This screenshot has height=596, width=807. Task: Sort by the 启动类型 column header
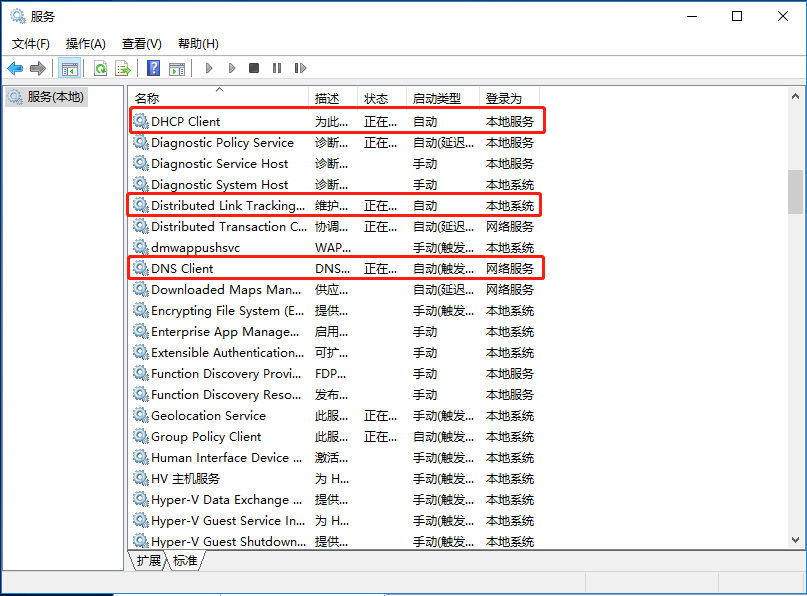click(x=437, y=98)
